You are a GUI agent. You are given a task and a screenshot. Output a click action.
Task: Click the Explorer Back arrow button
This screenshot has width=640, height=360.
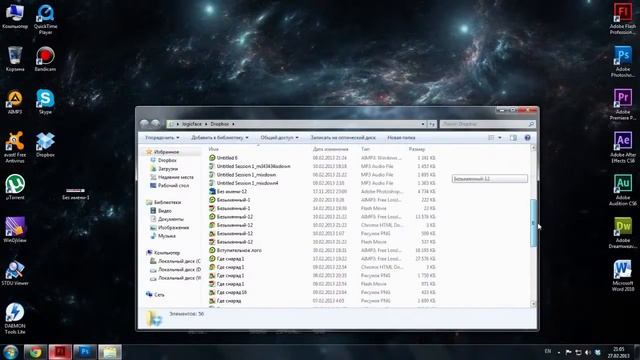pyautogui.click(x=144, y=124)
